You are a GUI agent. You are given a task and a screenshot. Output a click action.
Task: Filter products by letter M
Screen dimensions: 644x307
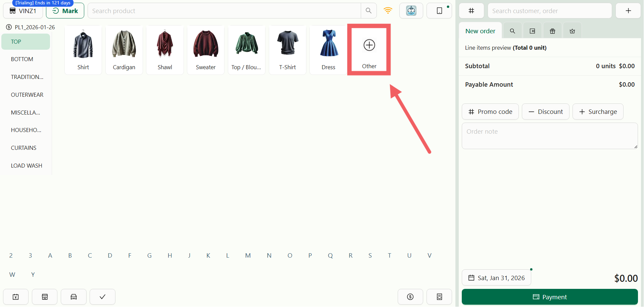click(x=248, y=256)
